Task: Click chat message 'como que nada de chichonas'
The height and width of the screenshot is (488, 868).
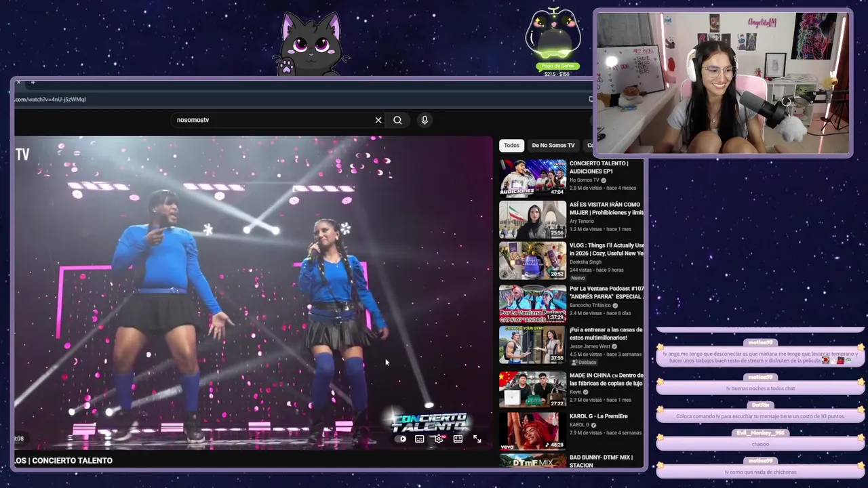Action: click(x=760, y=472)
